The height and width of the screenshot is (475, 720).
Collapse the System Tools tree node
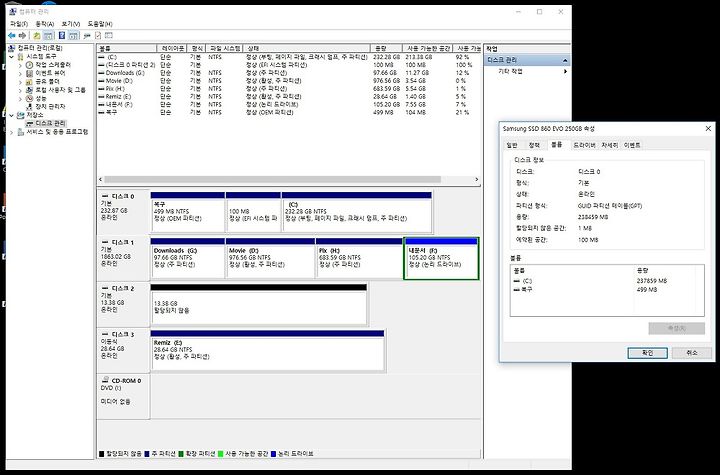11,57
